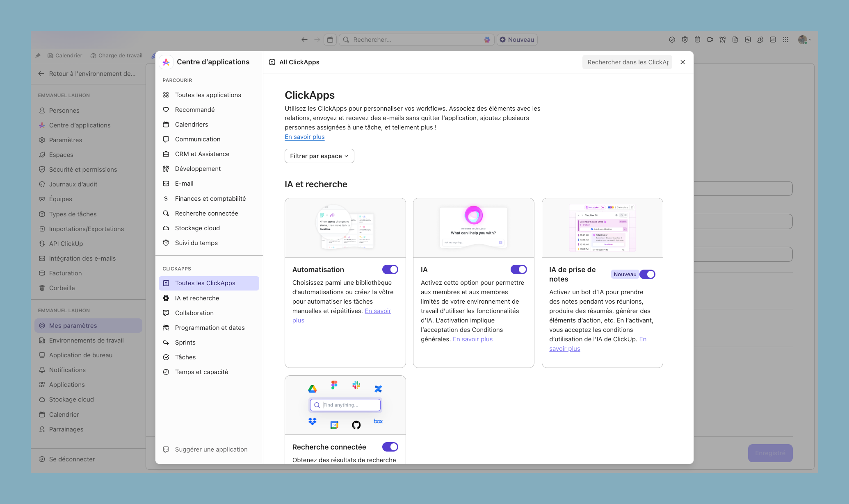Image resolution: width=849 pixels, height=504 pixels.
Task: Disable the Automatisation toggle
Action: point(390,269)
